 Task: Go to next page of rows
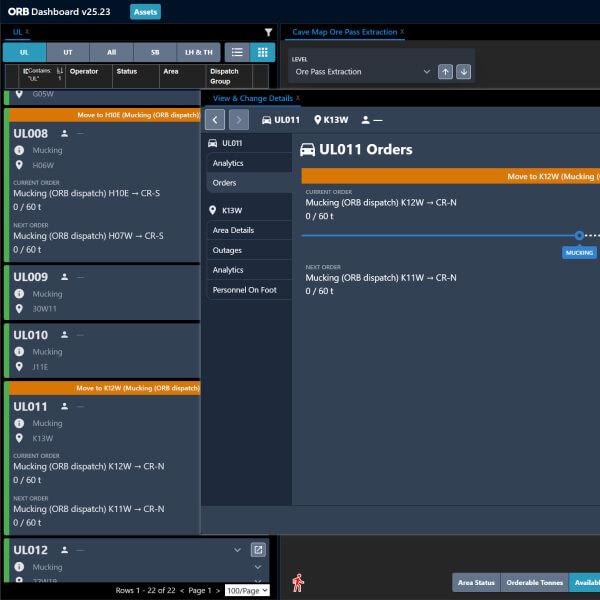(x=218, y=590)
